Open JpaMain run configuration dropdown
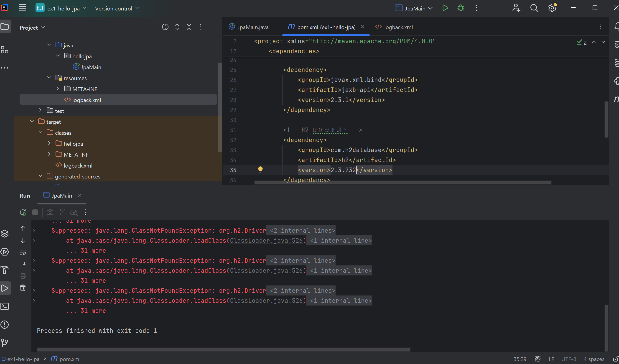619x364 pixels. (414, 8)
